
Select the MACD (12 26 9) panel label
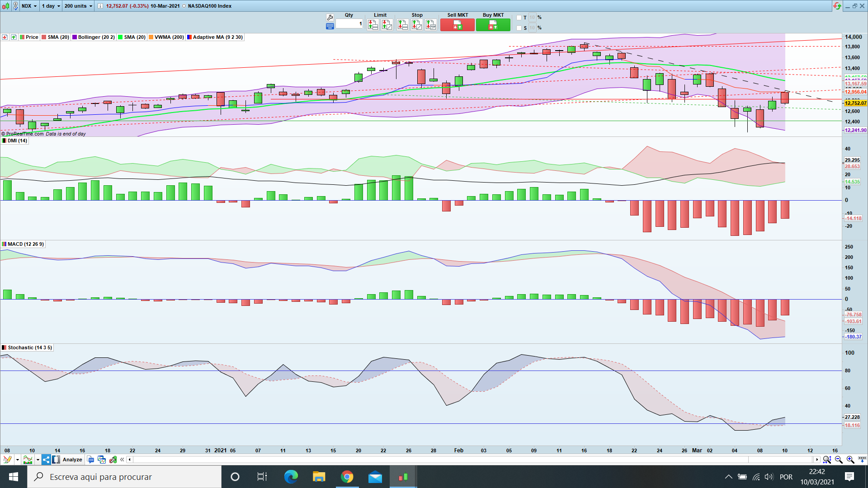point(25,244)
